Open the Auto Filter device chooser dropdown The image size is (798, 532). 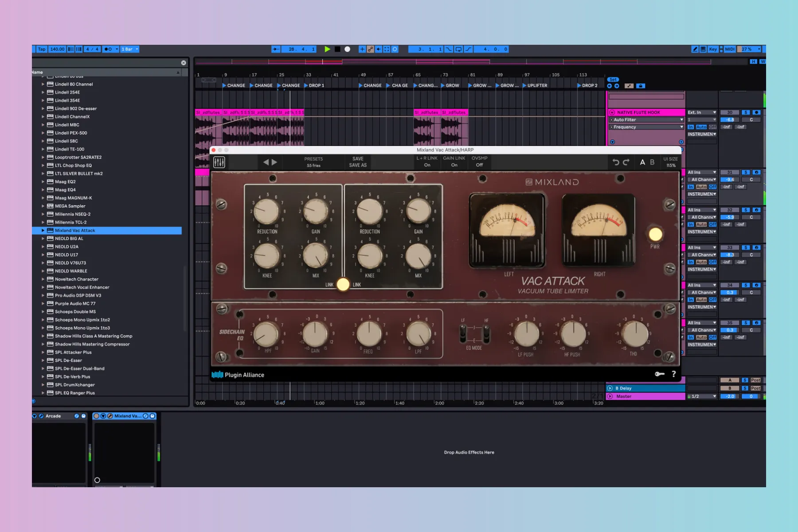click(646, 120)
